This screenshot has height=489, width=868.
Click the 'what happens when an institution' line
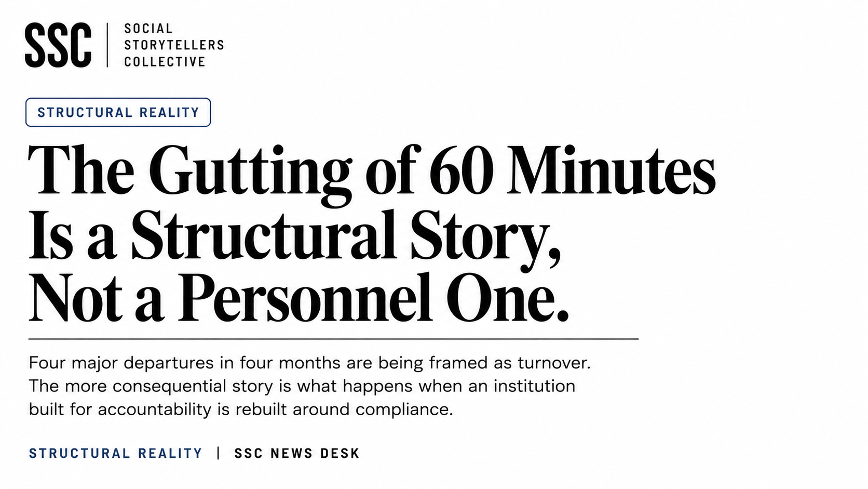click(302, 386)
